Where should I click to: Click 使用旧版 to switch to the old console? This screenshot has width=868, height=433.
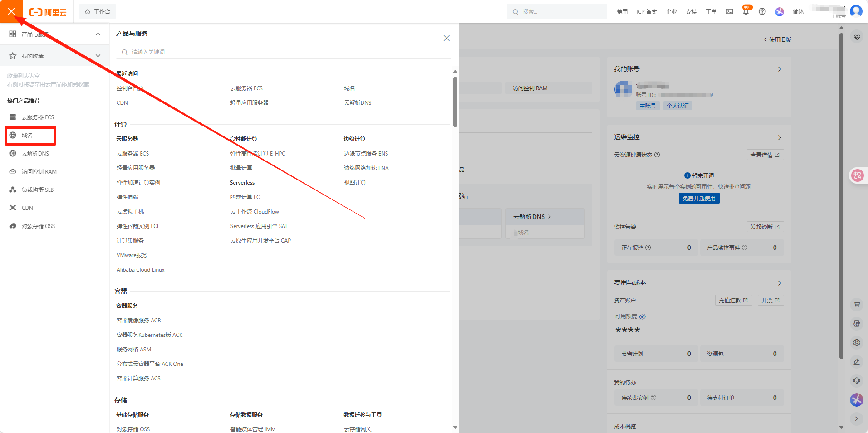(778, 40)
